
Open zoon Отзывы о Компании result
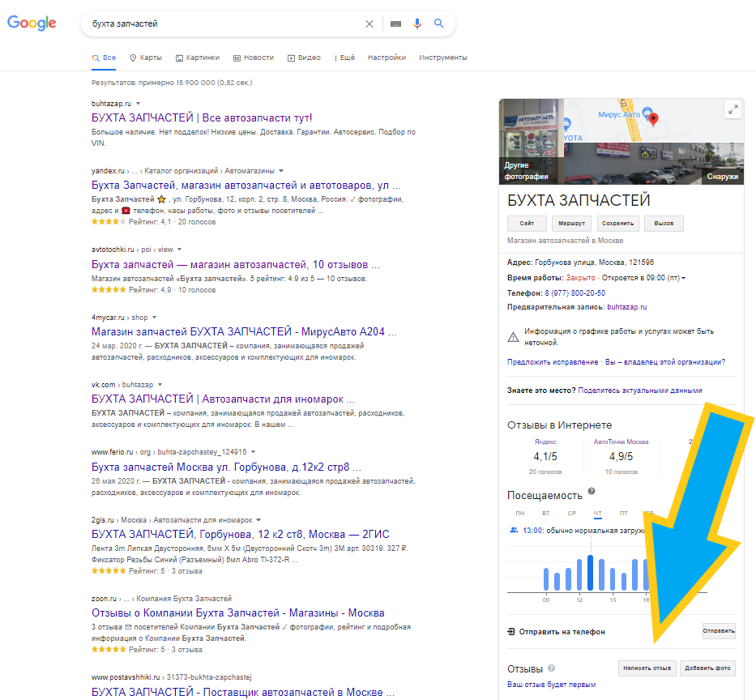[x=238, y=612]
